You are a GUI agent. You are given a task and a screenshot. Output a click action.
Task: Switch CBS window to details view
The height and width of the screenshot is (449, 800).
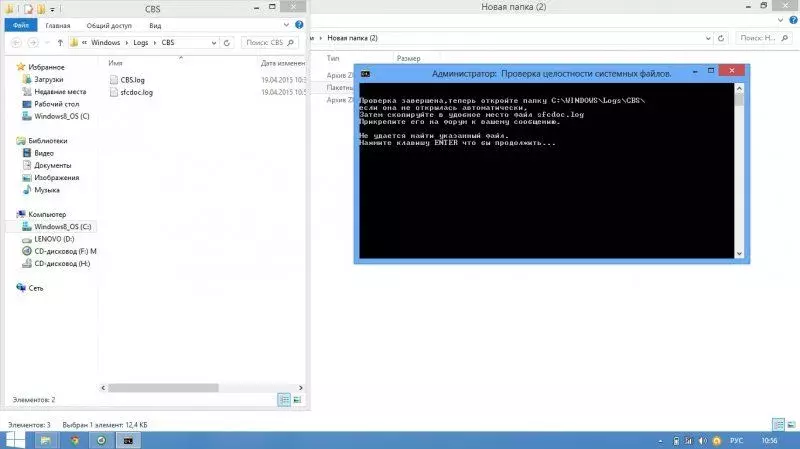pos(284,400)
